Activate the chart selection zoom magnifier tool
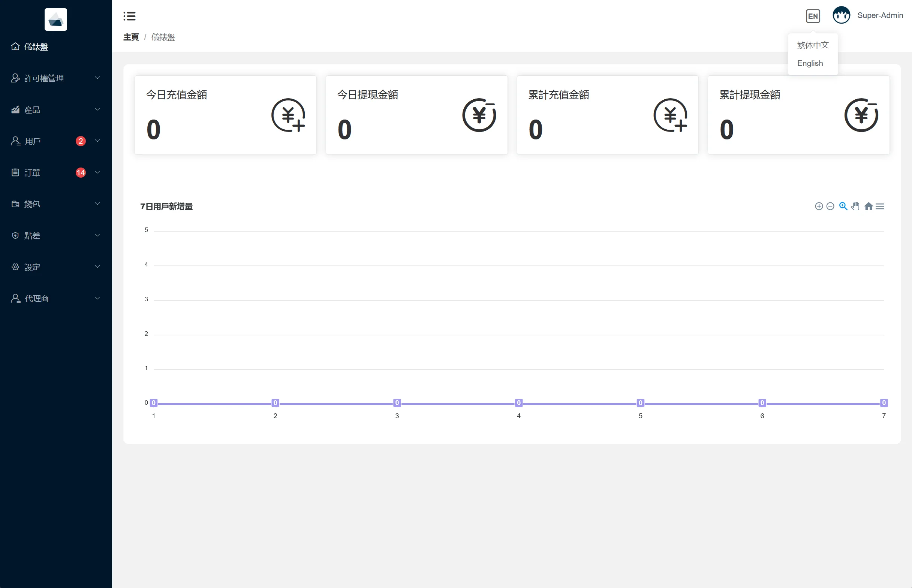912x588 pixels. [843, 206]
